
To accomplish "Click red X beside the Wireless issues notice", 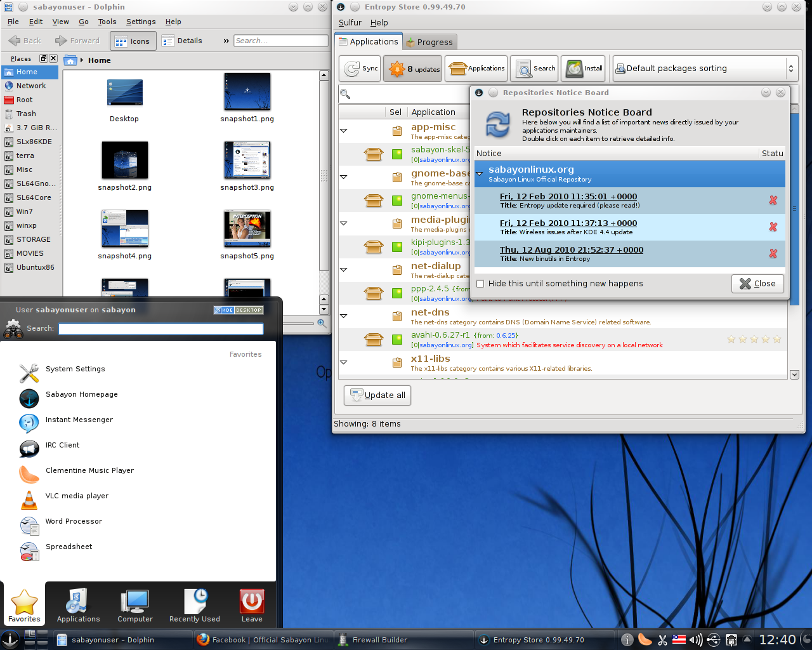I will pos(773,227).
